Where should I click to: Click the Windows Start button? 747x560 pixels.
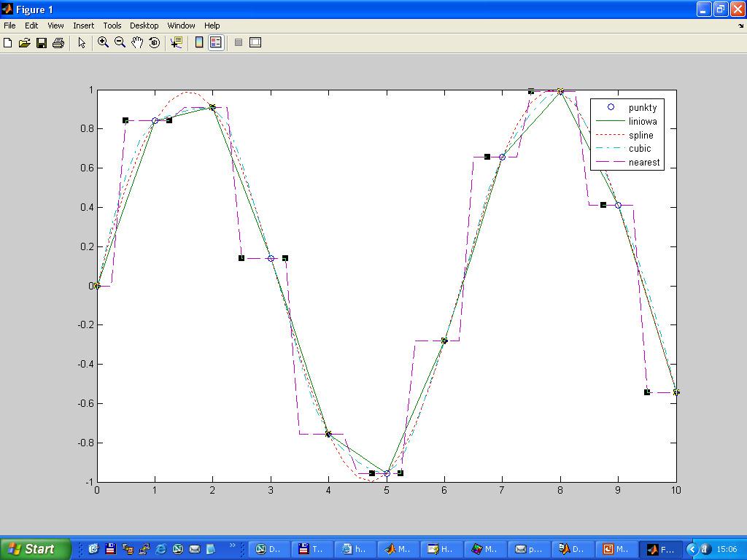[35, 549]
